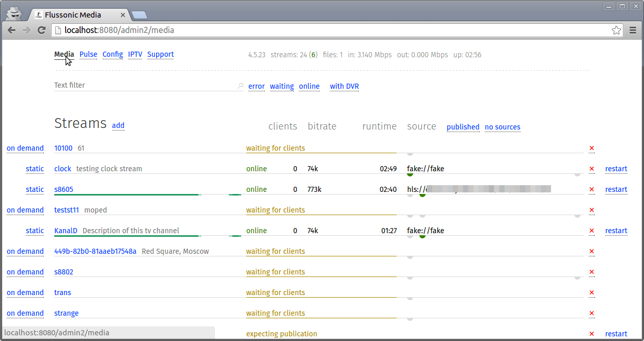Viewport: 644px width, 341px height.
Task: Focus the Text filter input field
Action: click(x=145, y=85)
